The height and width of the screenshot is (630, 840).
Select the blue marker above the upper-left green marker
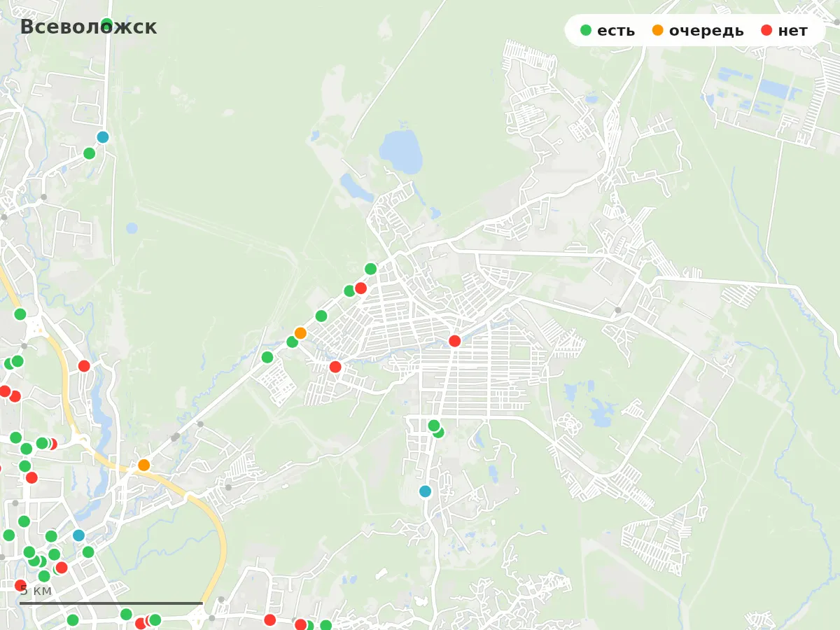[103, 137]
